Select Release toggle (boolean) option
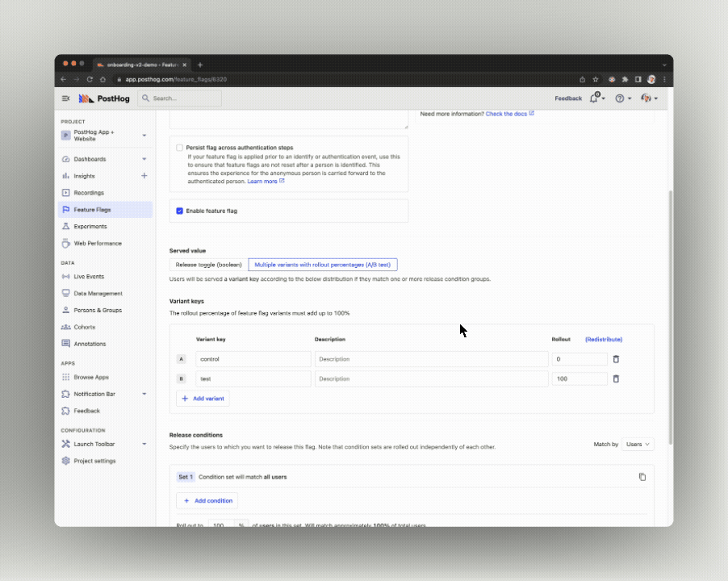Image resolution: width=728 pixels, height=581 pixels. [209, 265]
